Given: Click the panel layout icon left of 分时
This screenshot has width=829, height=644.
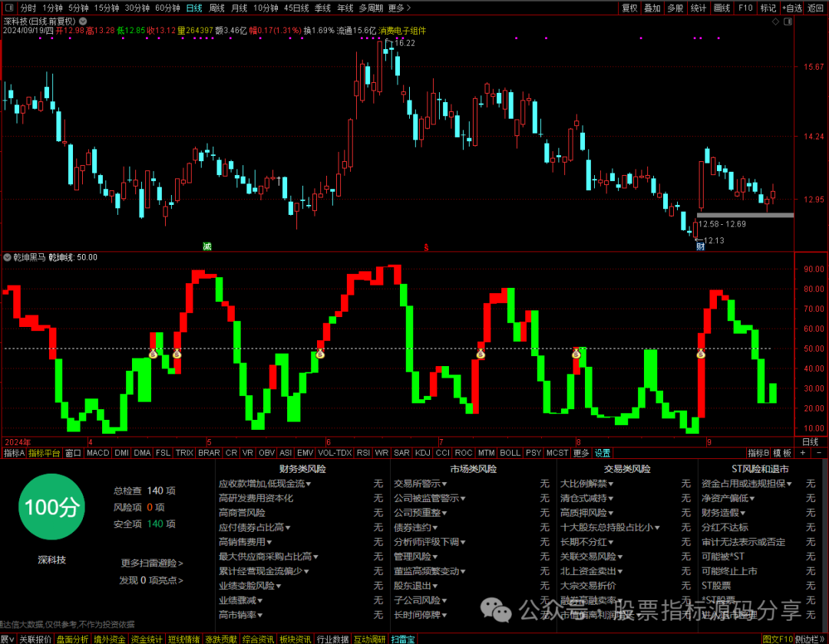Looking at the screenshot, I should tap(9, 8).
